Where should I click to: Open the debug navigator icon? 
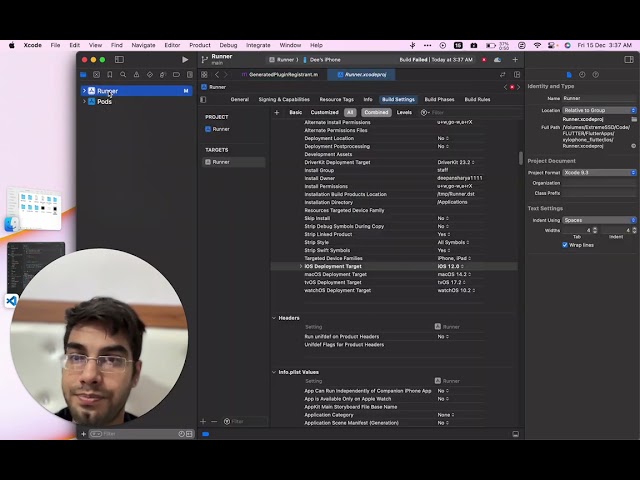[163, 75]
